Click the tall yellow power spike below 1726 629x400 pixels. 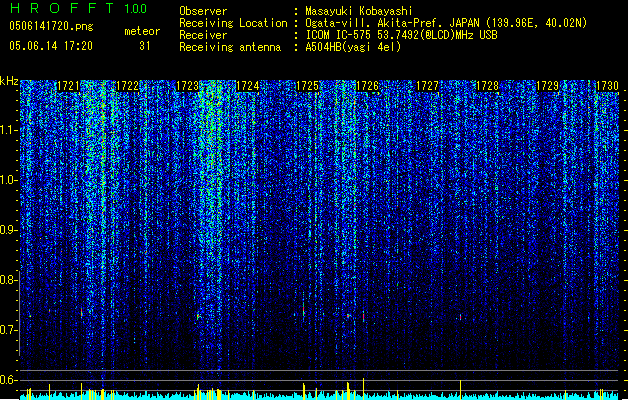click(363, 388)
